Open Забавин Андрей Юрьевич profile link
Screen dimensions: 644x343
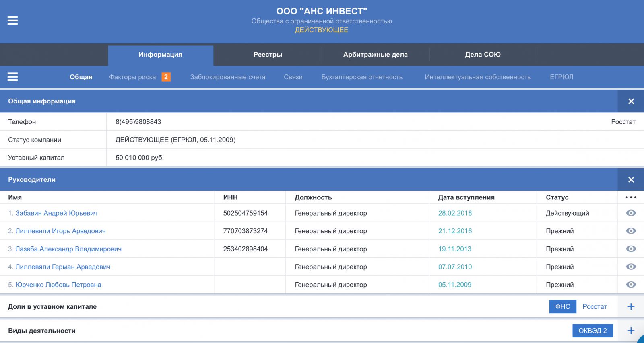click(x=56, y=213)
